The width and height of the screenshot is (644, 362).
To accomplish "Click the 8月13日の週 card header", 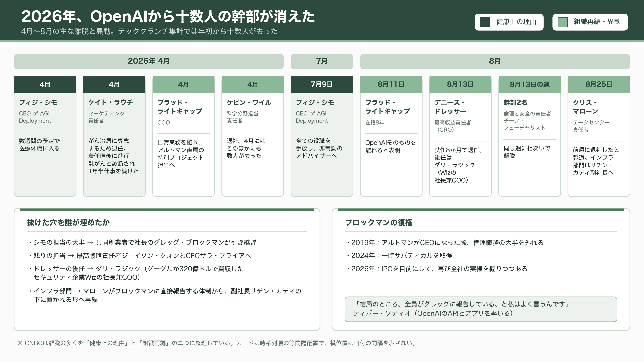I will [529, 85].
